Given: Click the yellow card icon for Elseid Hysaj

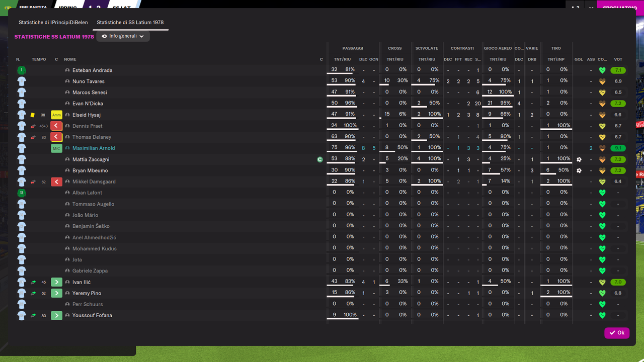Looking at the screenshot, I should coord(33,115).
